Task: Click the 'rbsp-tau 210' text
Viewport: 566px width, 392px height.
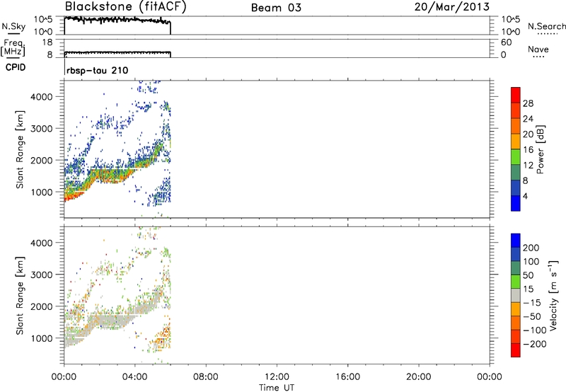Action: click(x=98, y=70)
